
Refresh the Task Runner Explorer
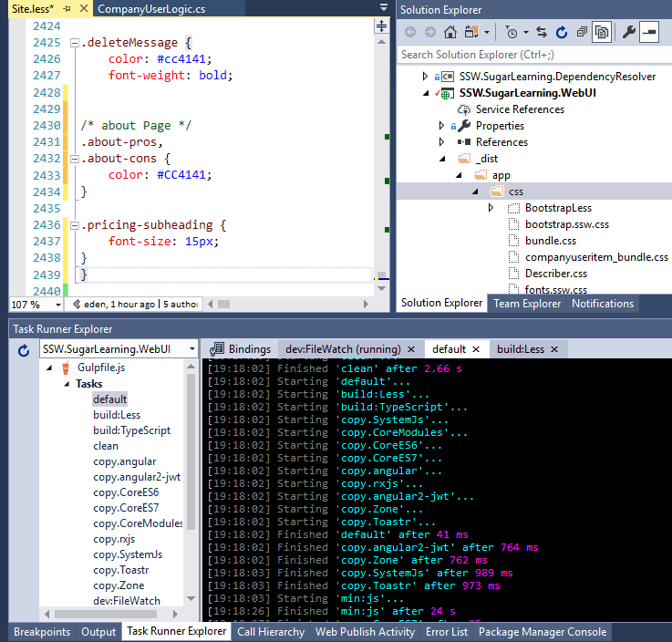(x=24, y=350)
